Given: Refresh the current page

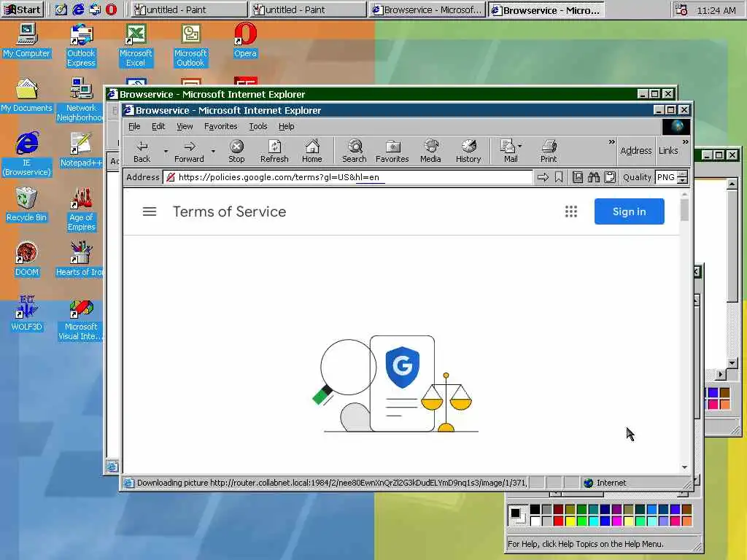Looking at the screenshot, I should pos(274,152).
